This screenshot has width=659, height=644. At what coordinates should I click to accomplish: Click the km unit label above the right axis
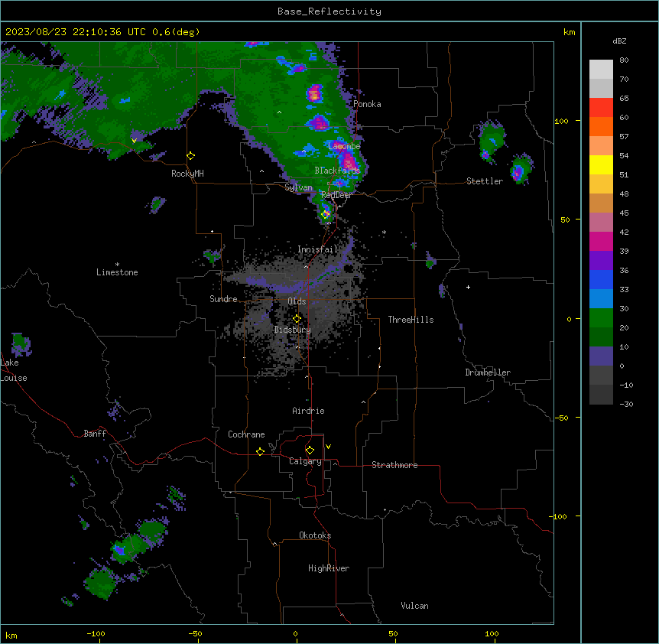569,32
